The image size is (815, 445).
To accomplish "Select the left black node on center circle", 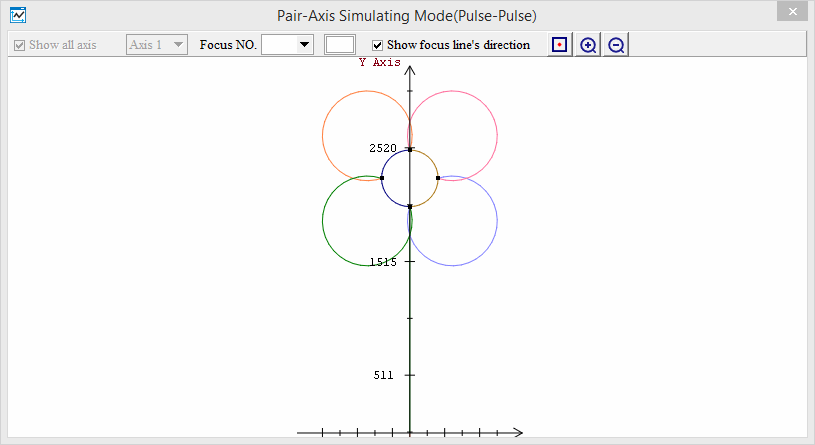I will pos(382,178).
